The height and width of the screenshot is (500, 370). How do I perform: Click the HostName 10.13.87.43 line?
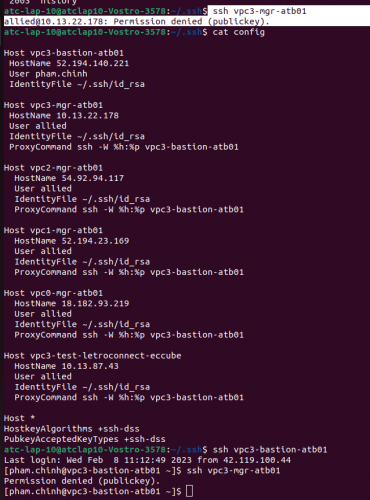[66, 366]
